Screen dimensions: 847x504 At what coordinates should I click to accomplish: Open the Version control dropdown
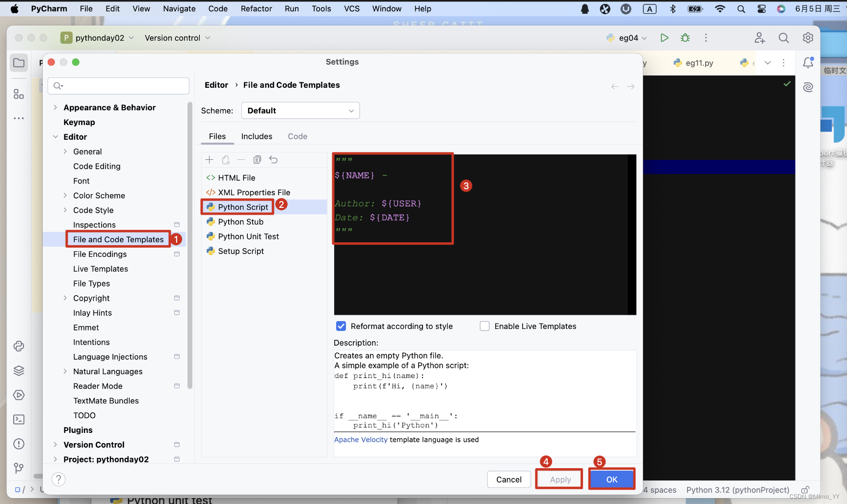[178, 38]
